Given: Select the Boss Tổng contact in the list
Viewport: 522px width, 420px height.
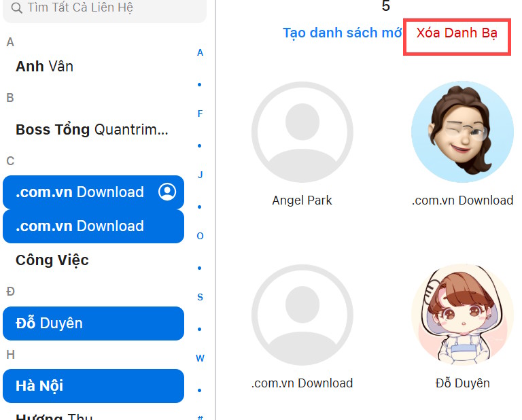Looking at the screenshot, I should pyautogui.click(x=92, y=129).
